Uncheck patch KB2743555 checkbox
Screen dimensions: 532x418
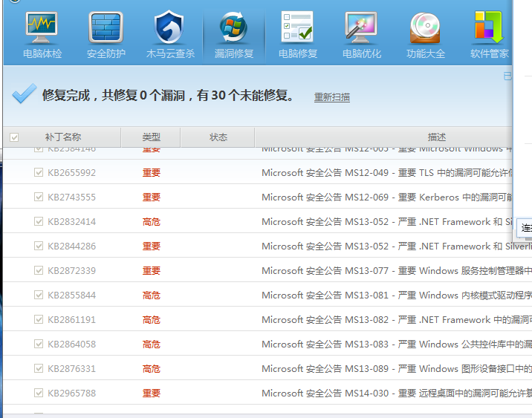39,197
